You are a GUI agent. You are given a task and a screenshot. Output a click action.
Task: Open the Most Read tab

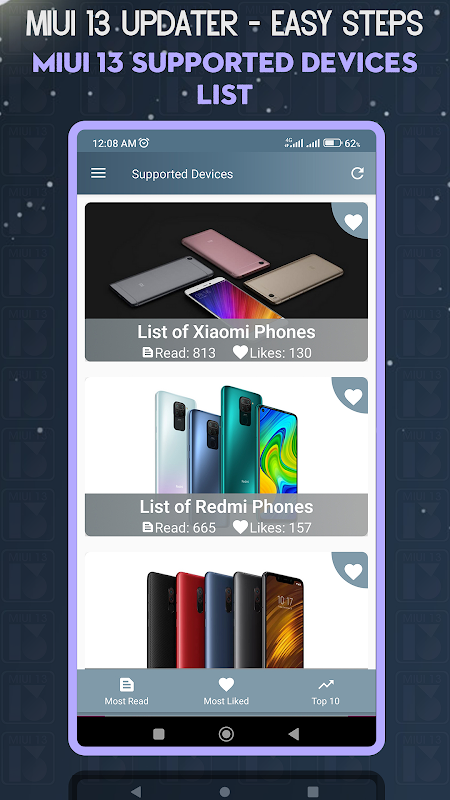pyautogui.click(x=127, y=691)
